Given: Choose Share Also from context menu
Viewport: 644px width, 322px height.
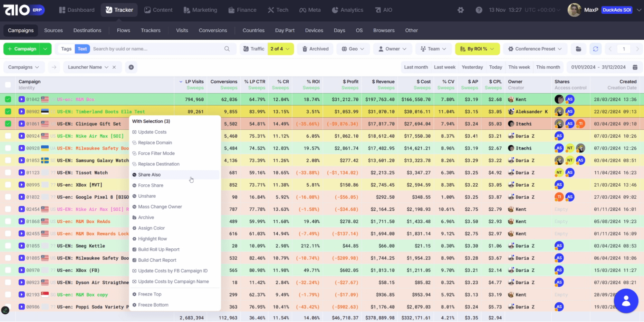Looking at the screenshot, I should (x=149, y=175).
